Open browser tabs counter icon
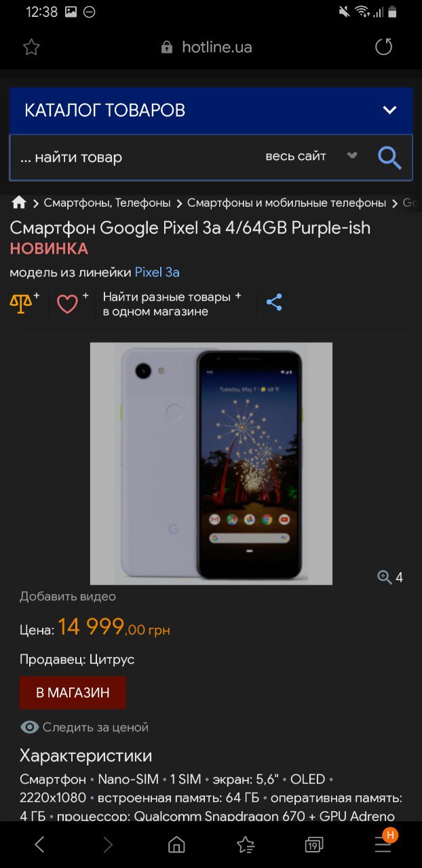 pyautogui.click(x=313, y=844)
